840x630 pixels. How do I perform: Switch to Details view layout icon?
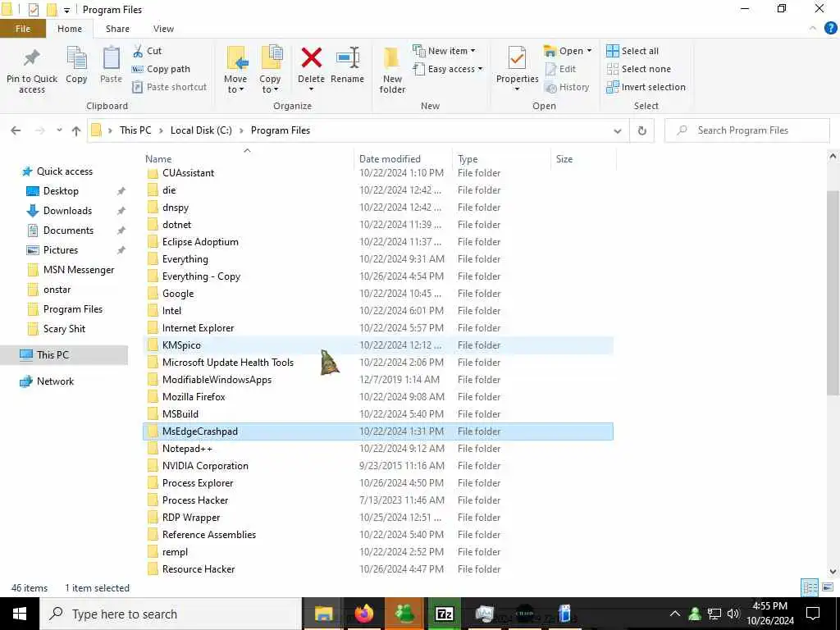[810, 587]
